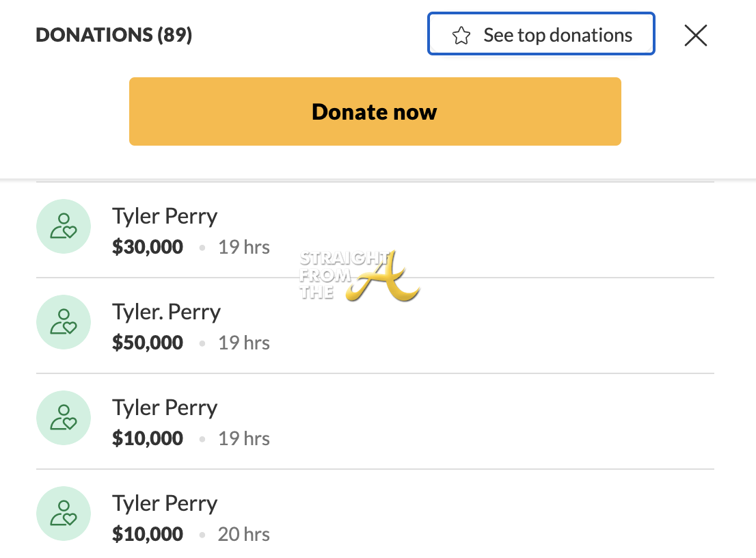The width and height of the screenshot is (756, 558).
Task: Click donor avatar icon beside the $30,000 donation
Action: click(x=64, y=226)
